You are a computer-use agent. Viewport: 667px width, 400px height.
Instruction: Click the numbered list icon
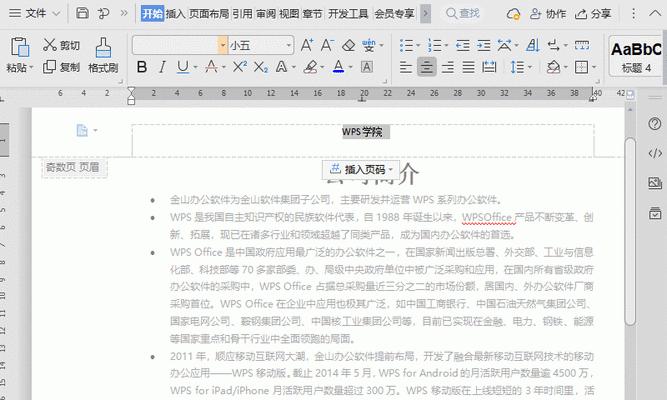(434, 45)
